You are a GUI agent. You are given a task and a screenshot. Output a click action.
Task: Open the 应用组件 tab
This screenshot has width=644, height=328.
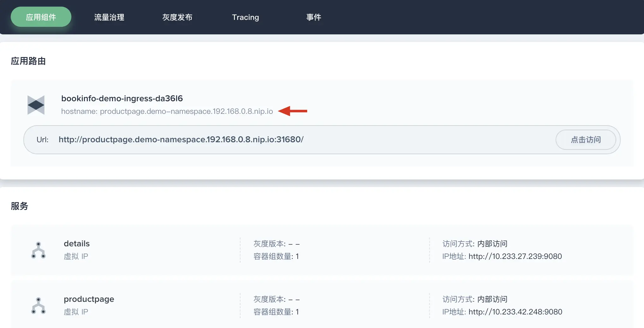(41, 17)
